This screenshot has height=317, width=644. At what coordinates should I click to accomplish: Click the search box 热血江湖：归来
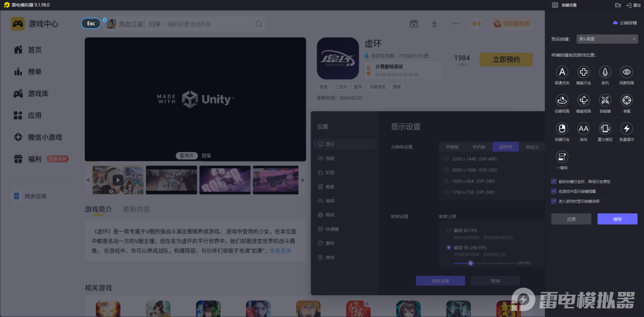(x=186, y=24)
